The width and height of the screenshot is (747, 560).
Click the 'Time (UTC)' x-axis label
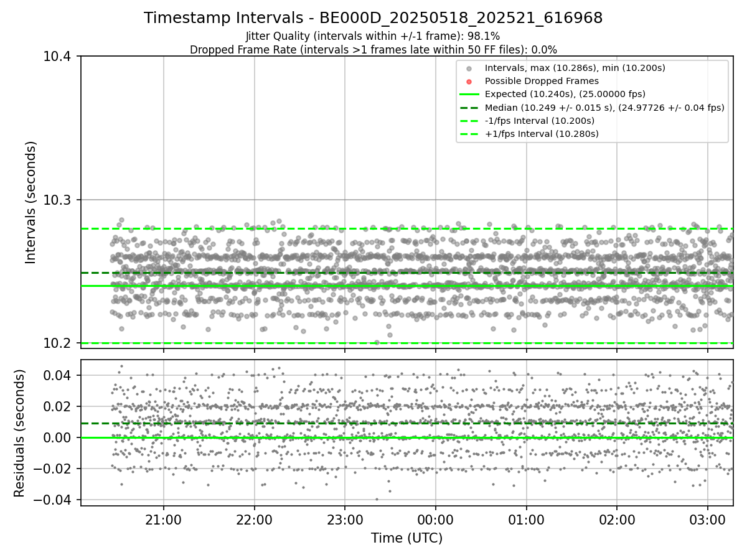tap(407, 538)
